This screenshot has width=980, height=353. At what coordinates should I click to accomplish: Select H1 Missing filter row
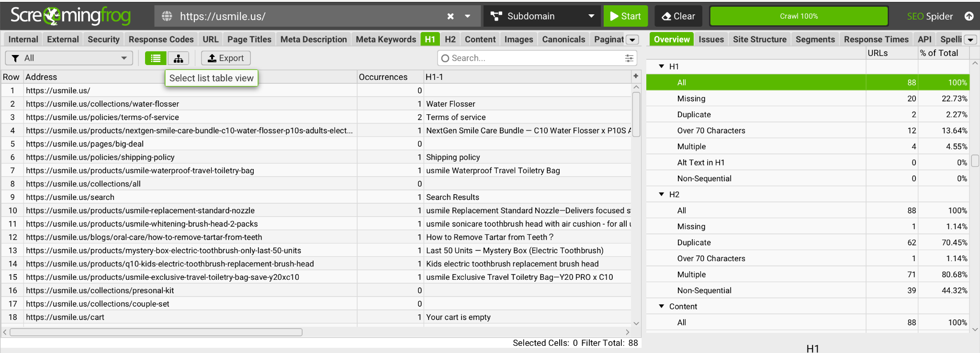808,99
